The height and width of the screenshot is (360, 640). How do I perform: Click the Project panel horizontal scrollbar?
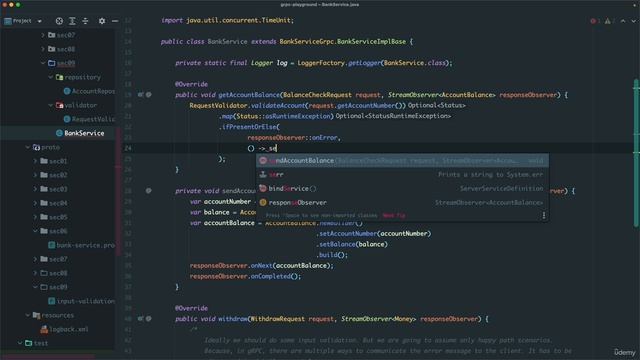click(49, 357)
